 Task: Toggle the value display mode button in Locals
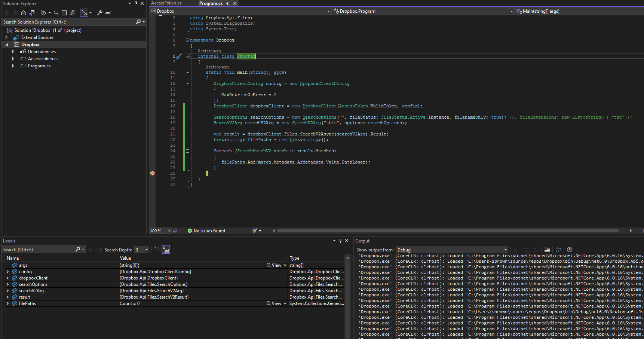(166, 250)
